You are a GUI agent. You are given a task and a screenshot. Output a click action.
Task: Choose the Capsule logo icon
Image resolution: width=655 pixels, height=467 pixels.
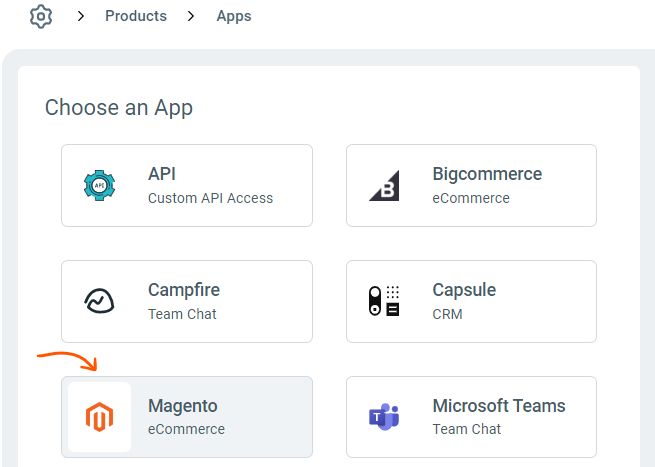[384, 302]
